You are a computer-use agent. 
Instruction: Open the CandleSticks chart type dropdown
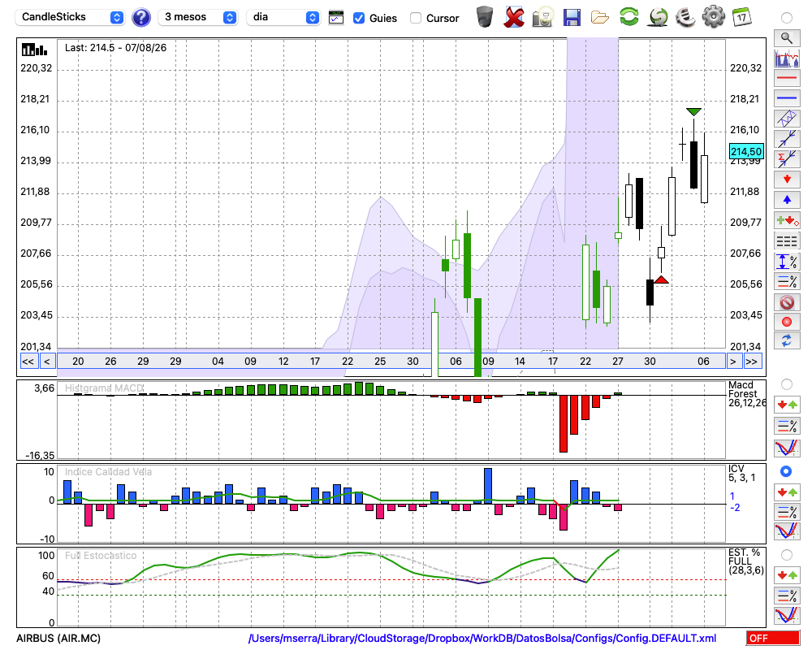[x=70, y=17]
